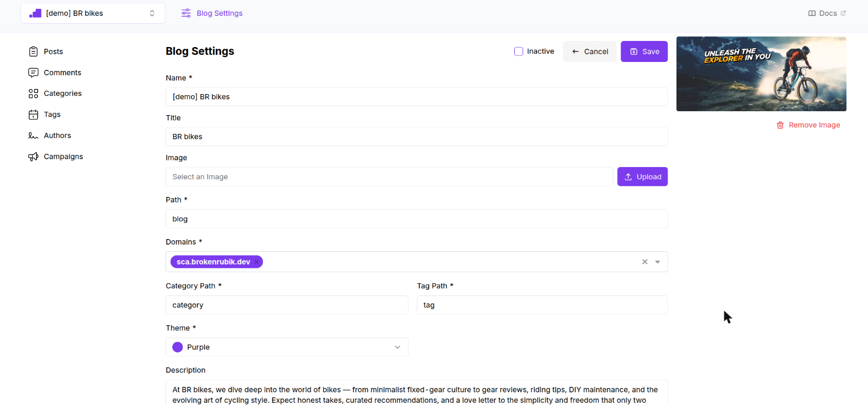
Task: Expand the Domains dropdown arrow
Action: click(658, 262)
